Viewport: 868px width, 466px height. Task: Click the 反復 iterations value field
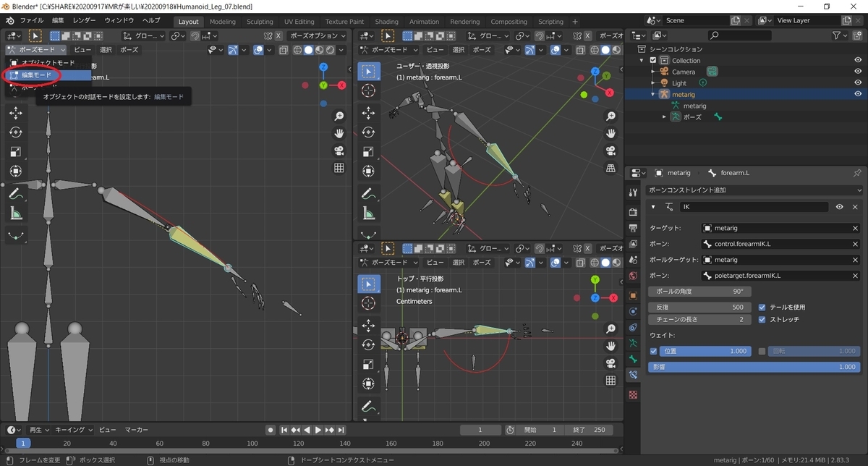699,307
